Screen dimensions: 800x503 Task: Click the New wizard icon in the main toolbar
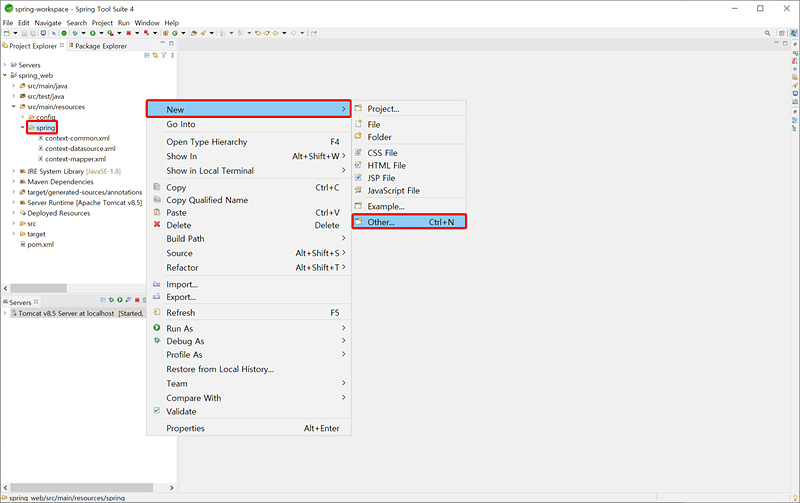click(7, 33)
